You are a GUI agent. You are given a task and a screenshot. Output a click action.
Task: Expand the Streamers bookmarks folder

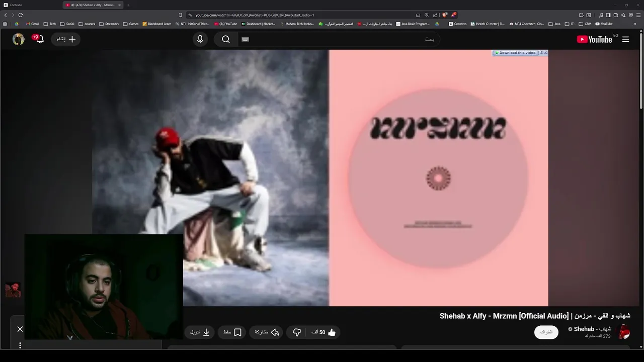pyautogui.click(x=109, y=24)
